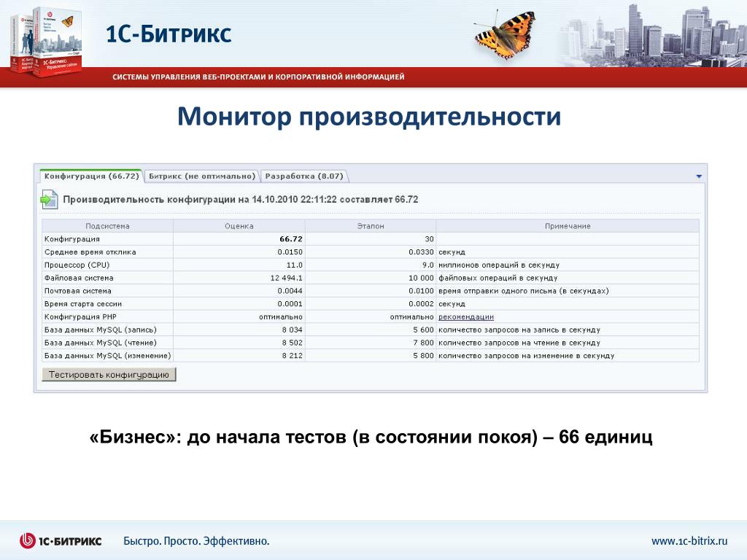Click the 1С-Битрикс header wordmark
The height and width of the screenshot is (560, 747).
[x=169, y=34]
